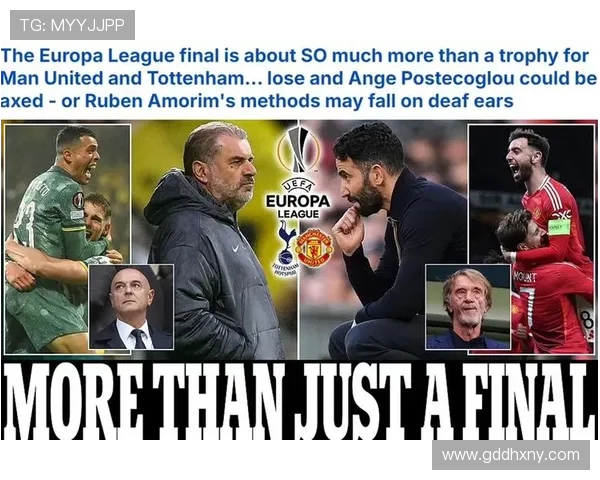The width and height of the screenshot is (600, 480).
Task: Click the Europa League sleeve badge on green shirt
Action: [78, 201]
